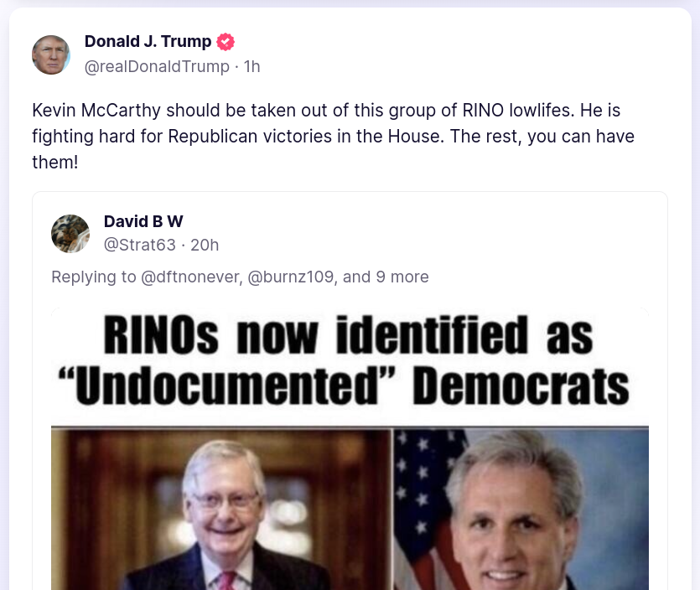This screenshot has height=590, width=700.
Task: Click Donald J. Trump profile avatar
Action: [x=51, y=55]
